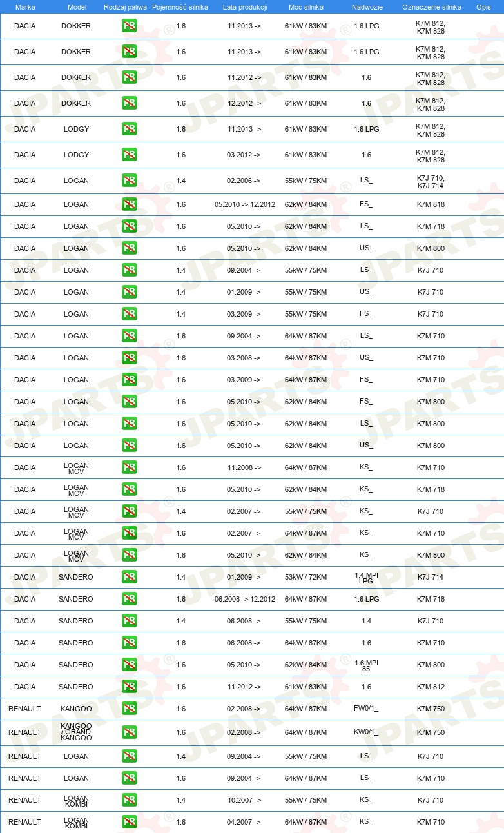Click body cell 1.4 in Sandero K7J 710 row
Screen dimensions: 504x833
[366, 621]
